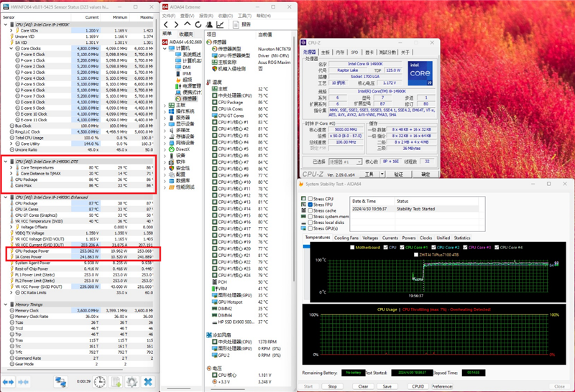Image resolution: width=575 pixels, height=392 pixels.
Task: Toggle the CPU Core #1 graph checkbox
Action: [402, 247]
